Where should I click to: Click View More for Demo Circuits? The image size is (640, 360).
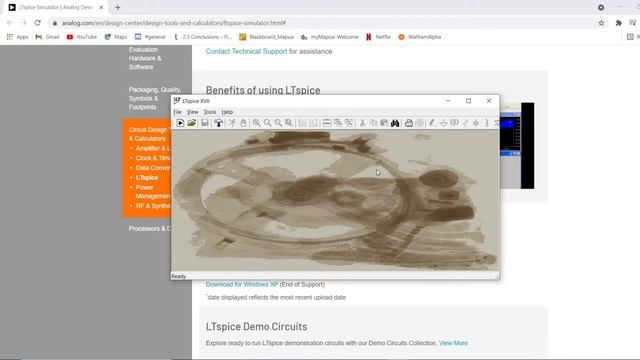pyautogui.click(x=453, y=343)
